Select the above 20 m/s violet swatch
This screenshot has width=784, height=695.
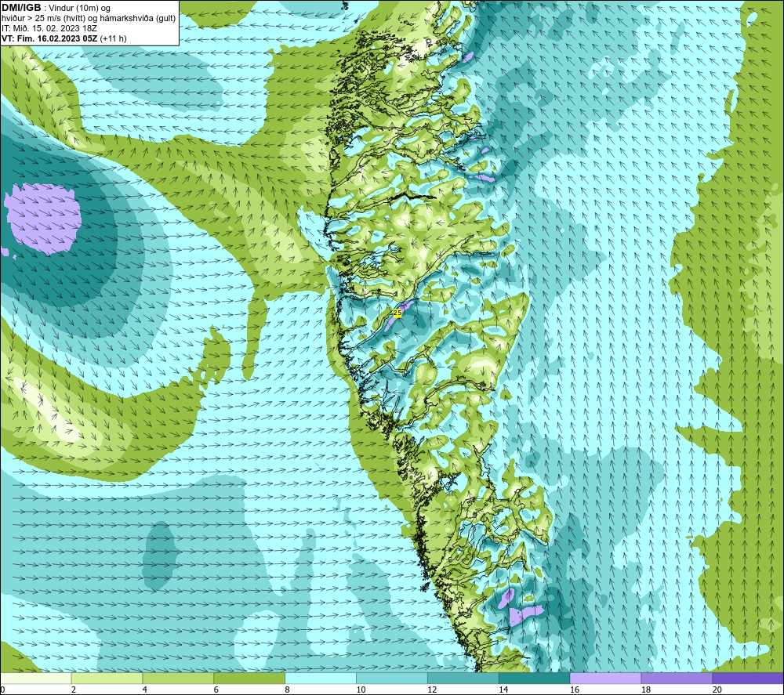coord(747,678)
